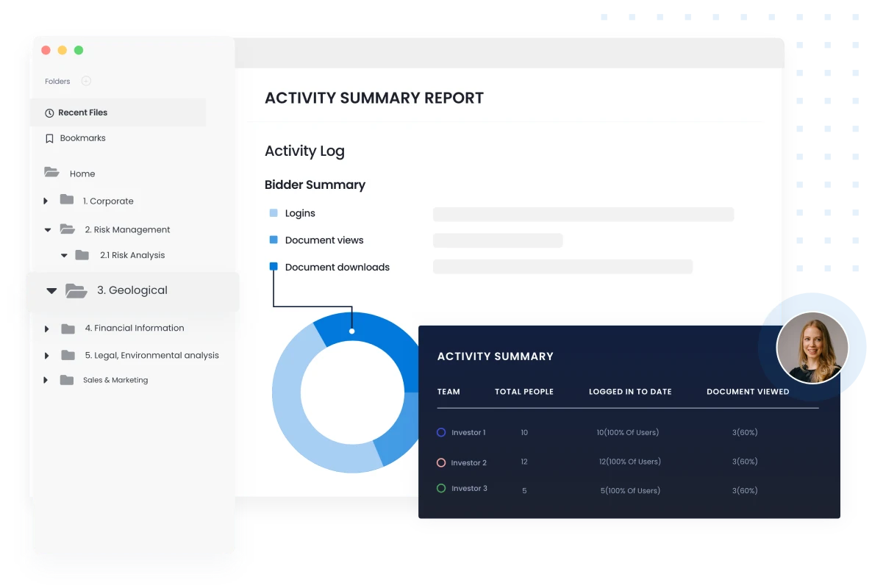
Task: Click the TEAM column header
Action: coord(448,392)
